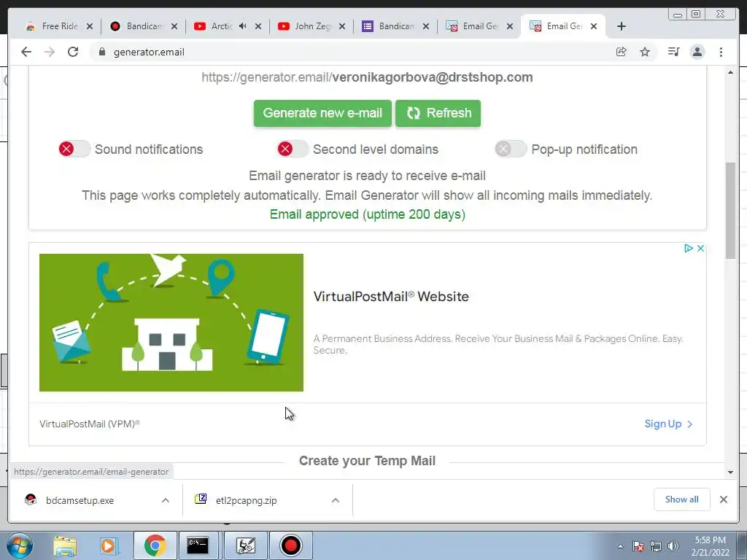Open etl2pcapng.zip downloaded file
The image size is (747, 560).
pos(246,500)
